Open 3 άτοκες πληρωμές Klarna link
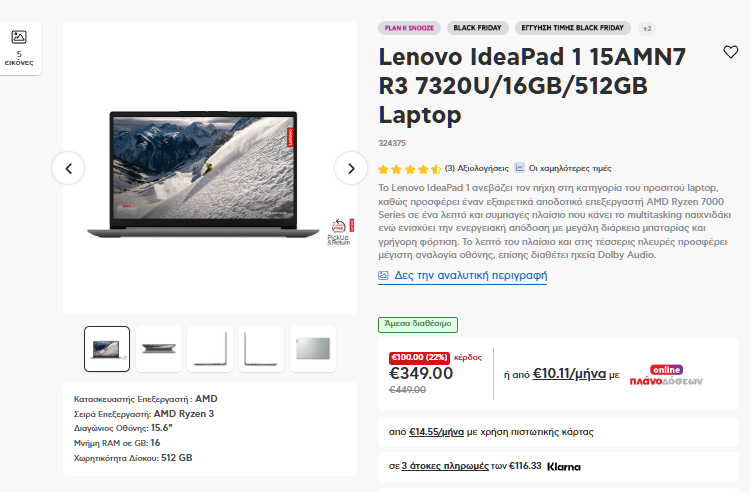 click(x=445, y=466)
